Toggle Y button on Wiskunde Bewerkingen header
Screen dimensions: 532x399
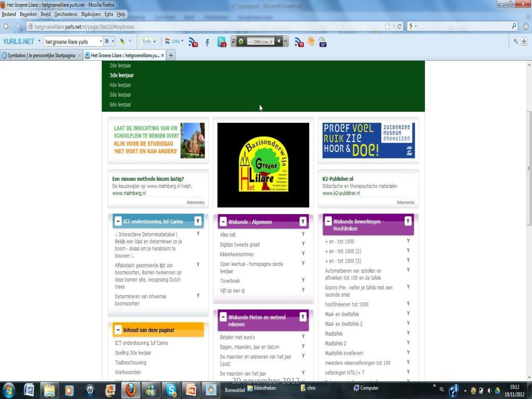[x=408, y=221]
